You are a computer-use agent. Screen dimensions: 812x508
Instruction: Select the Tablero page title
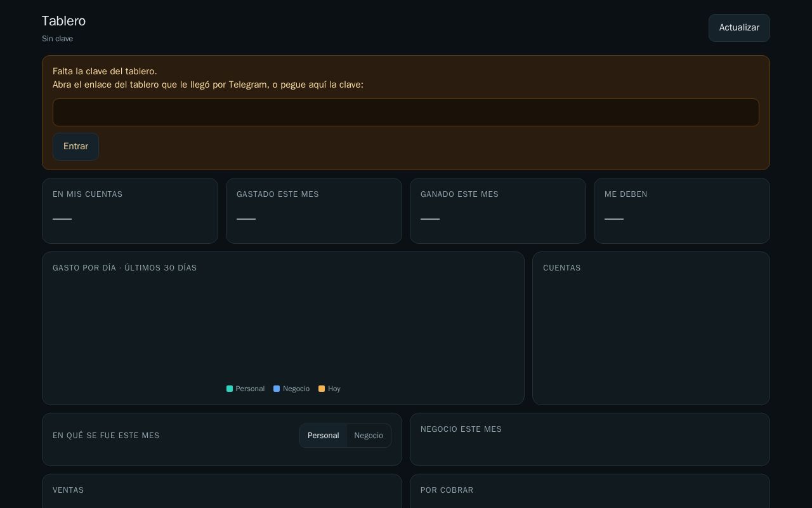(x=63, y=21)
